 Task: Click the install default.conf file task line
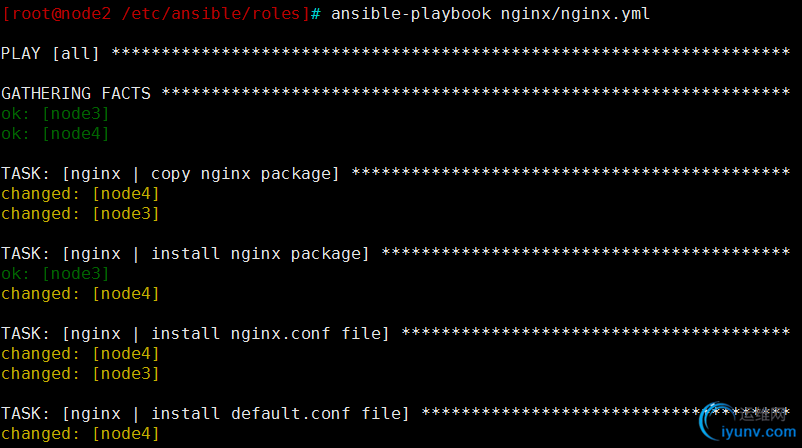pyautogui.click(x=396, y=414)
